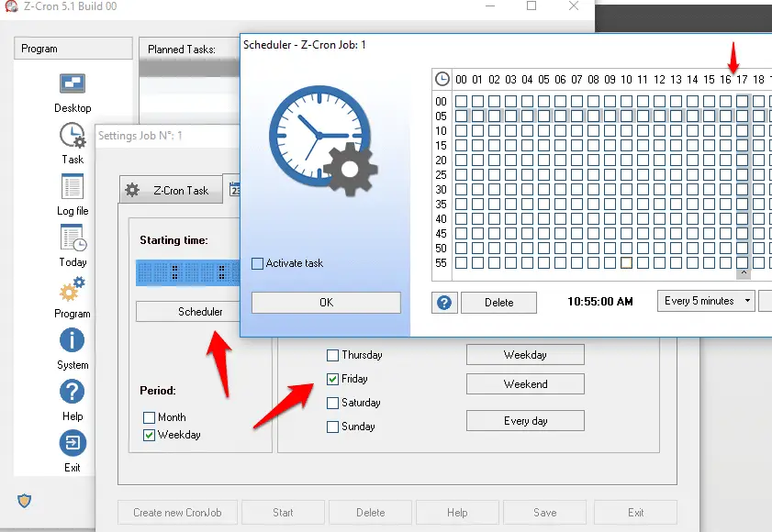Click the bottom Help button in Settings Job

point(457,513)
